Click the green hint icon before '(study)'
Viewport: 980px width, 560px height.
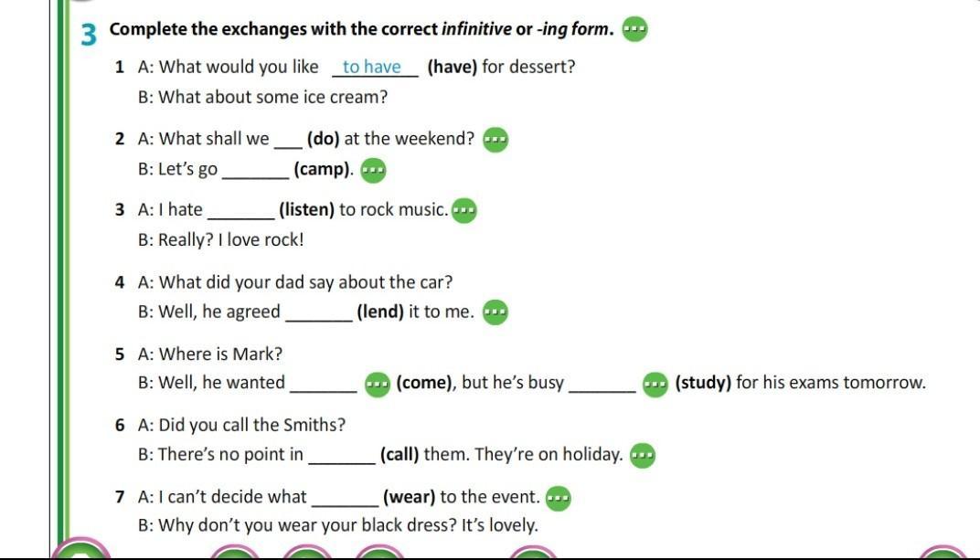click(655, 384)
